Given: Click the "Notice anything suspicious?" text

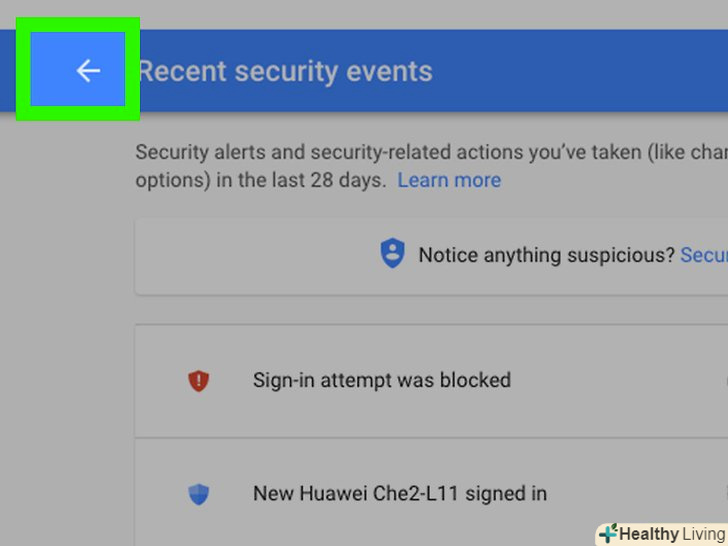Looking at the screenshot, I should pyautogui.click(x=546, y=255).
